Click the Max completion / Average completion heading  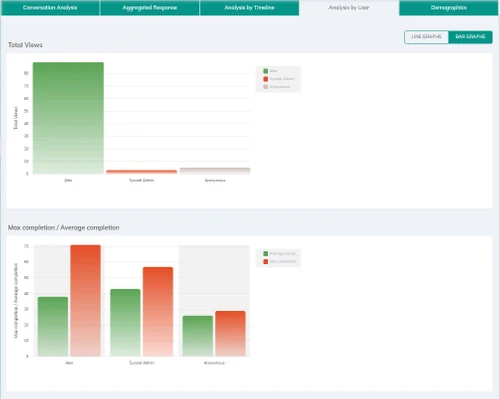click(x=64, y=228)
